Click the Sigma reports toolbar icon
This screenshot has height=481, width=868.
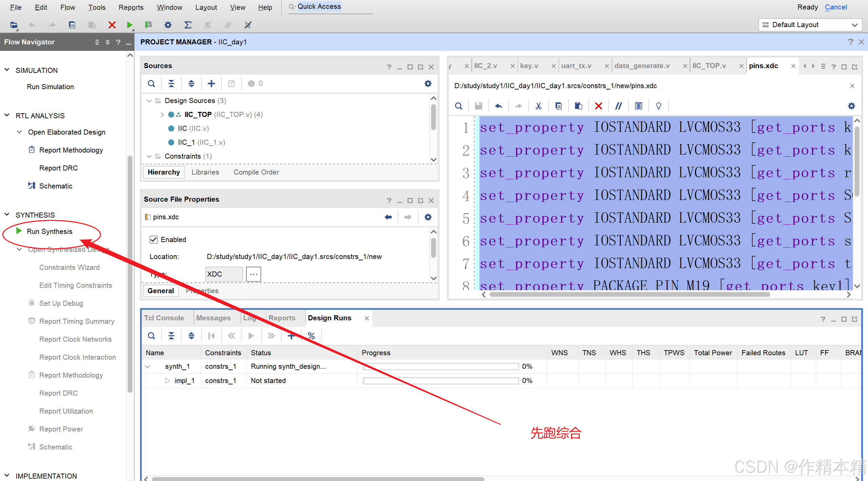coord(188,25)
